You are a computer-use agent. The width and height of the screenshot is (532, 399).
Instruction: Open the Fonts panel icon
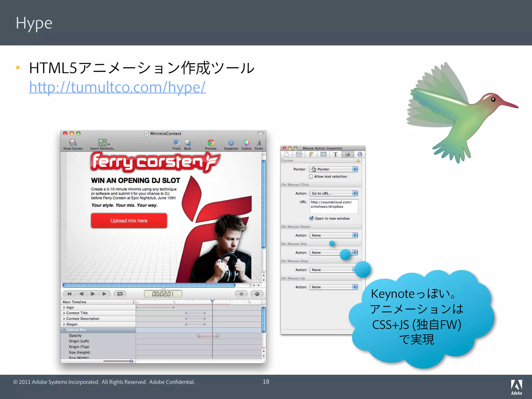[259, 142]
